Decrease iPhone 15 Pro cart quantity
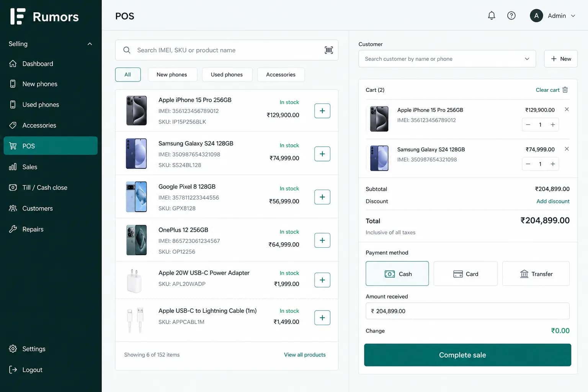 point(528,125)
